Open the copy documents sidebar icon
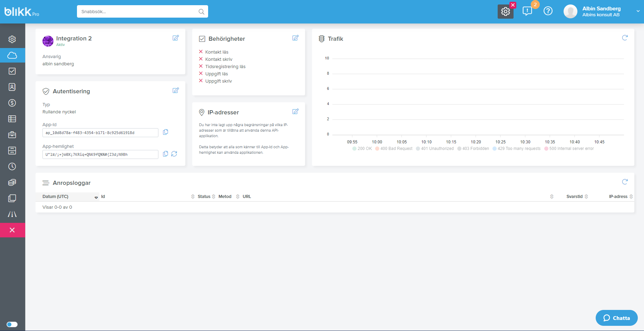Viewport: 644px width, 331px height. [x=12, y=198]
